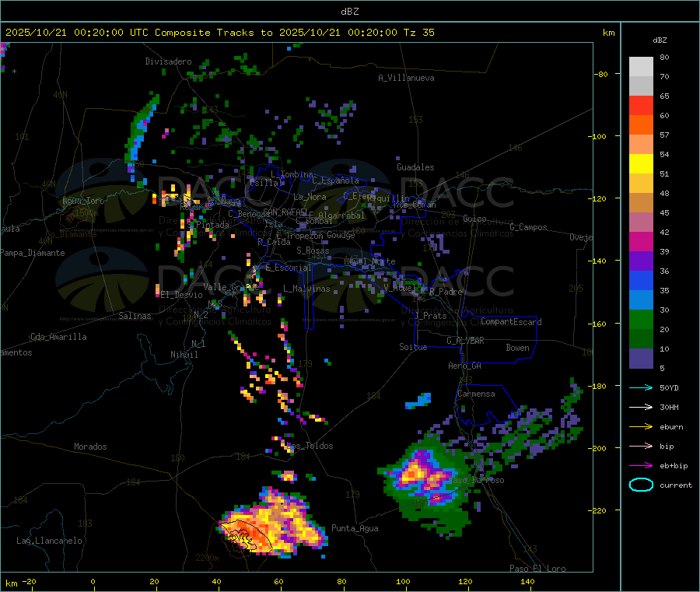Click the 'Punta_Agua' map label
This screenshot has height=592, width=700.
tap(355, 528)
